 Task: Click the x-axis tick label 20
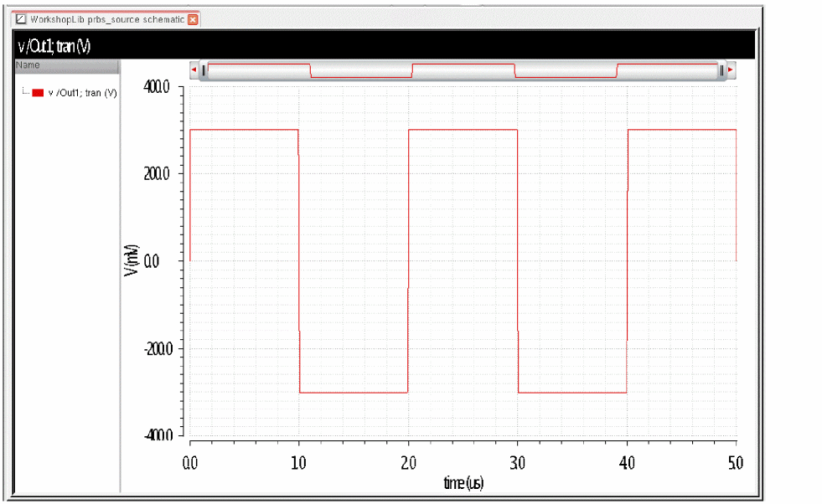[408, 463]
